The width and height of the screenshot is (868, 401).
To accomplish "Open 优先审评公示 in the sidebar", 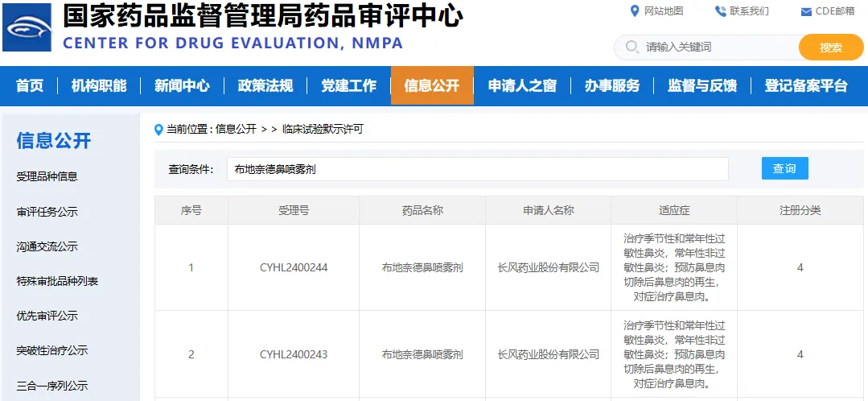I will [47, 316].
